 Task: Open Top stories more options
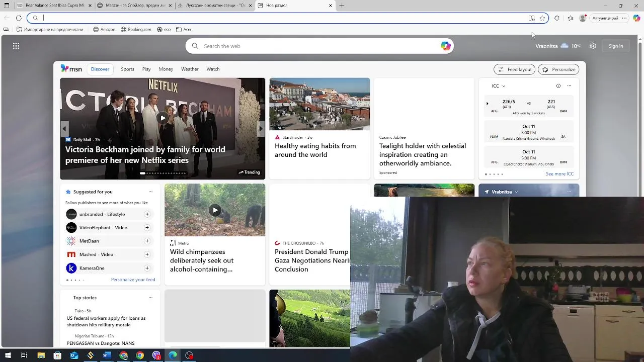(x=150, y=298)
